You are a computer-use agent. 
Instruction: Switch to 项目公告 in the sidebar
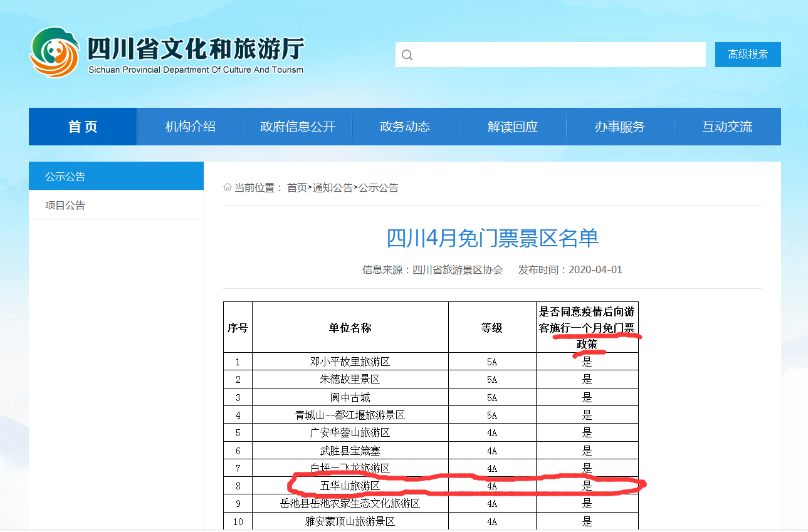click(x=65, y=206)
